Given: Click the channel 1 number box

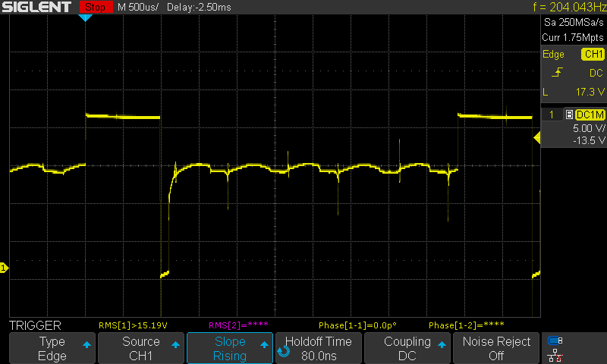Looking at the screenshot, I should [x=552, y=115].
